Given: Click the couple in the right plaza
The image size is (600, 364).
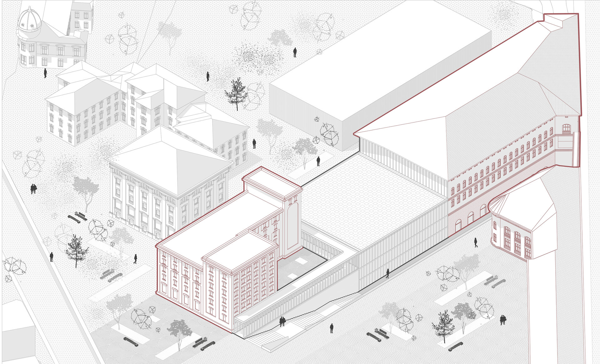Looking at the screenshot, I should 502,320.
